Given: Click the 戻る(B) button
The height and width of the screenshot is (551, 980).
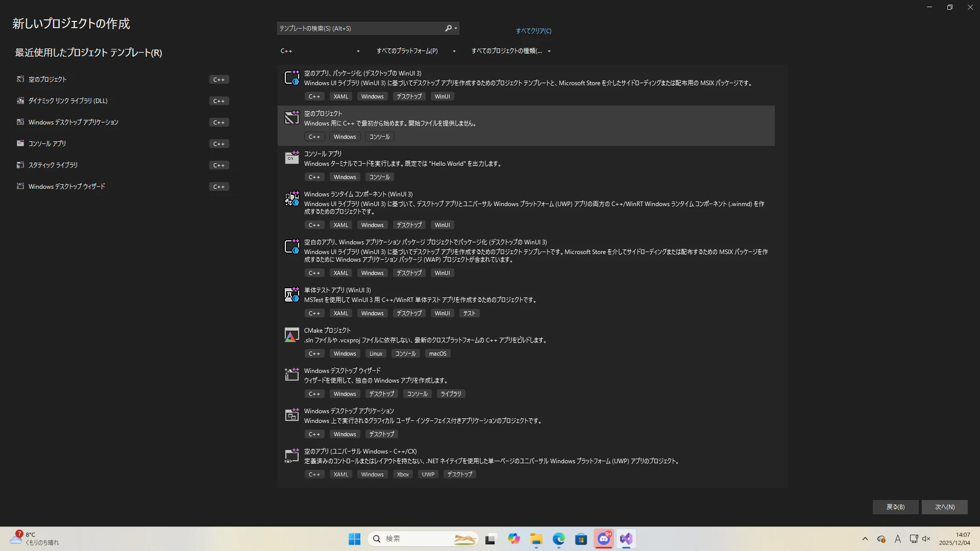Looking at the screenshot, I should (x=895, y=507).
